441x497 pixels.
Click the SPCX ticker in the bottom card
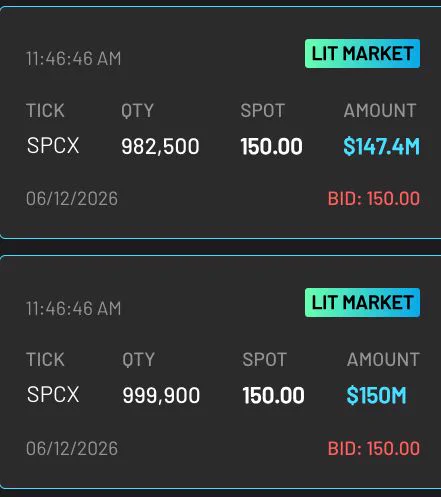(x=53, y=394)
